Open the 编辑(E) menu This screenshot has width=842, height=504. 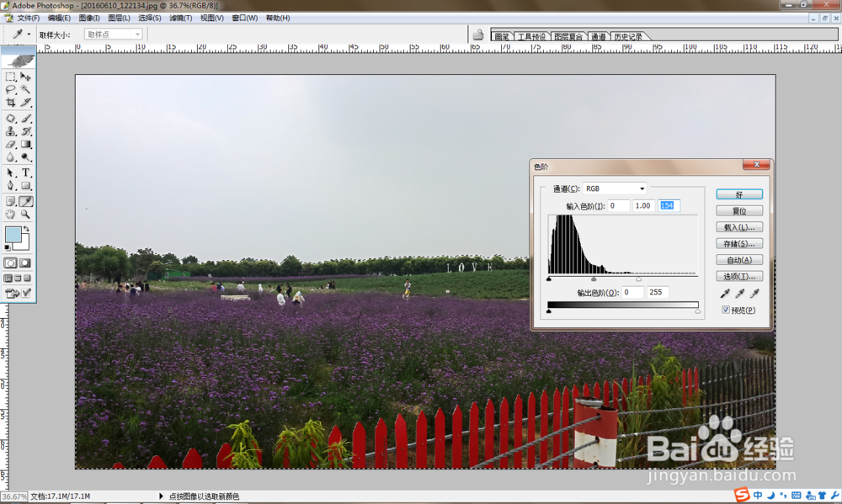[59, 19]
